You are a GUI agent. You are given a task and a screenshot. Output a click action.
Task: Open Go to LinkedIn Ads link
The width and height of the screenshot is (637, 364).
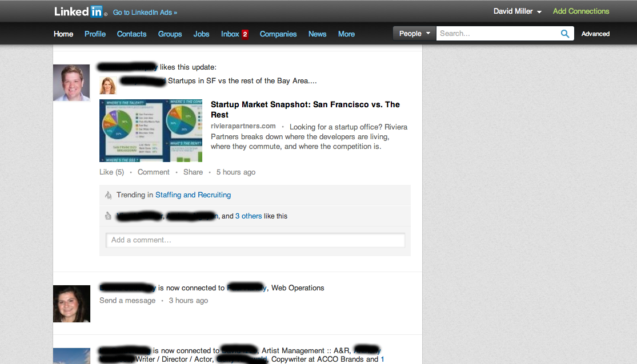tap(145, 13)
